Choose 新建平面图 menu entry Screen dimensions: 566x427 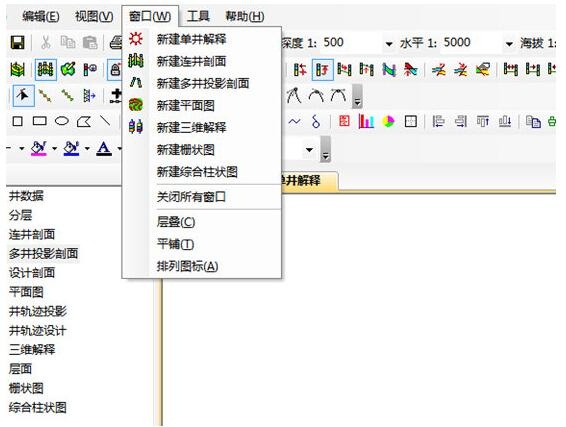pos(202,105)
